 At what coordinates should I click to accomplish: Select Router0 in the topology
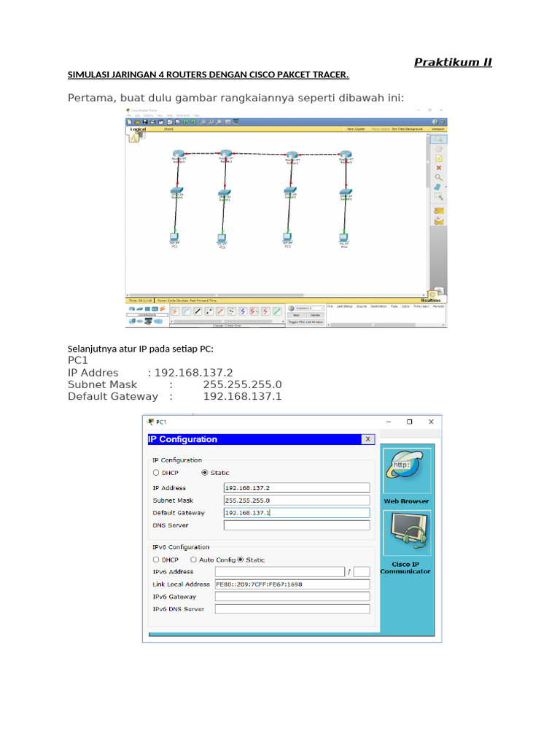[x=179, y=154]
